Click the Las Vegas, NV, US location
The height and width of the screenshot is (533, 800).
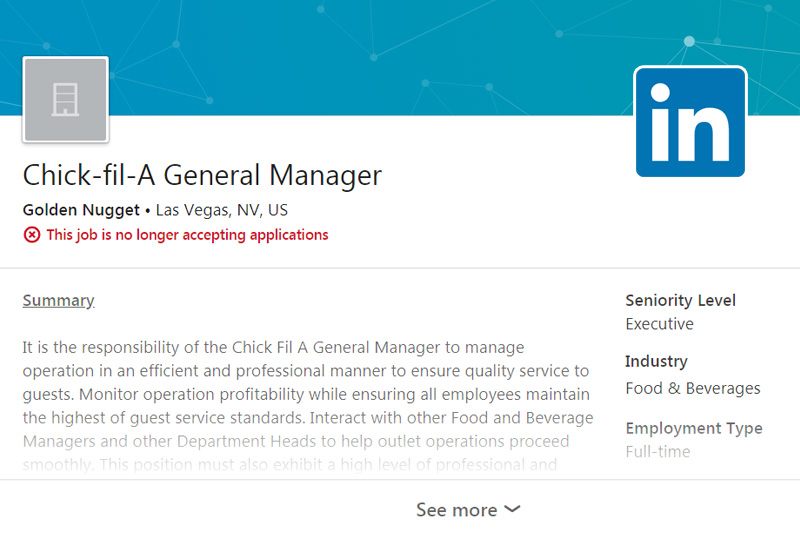(x=221, y=210)
